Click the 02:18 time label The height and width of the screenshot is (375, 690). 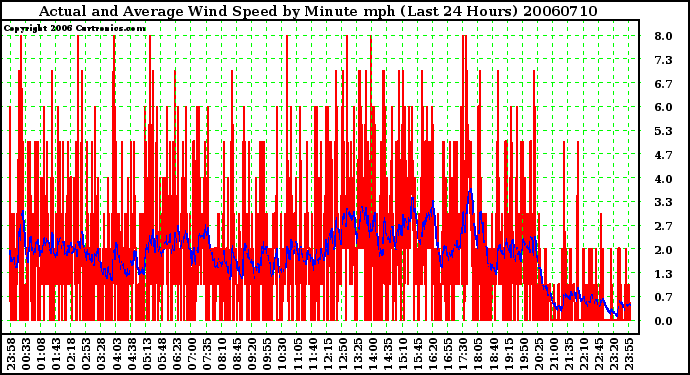pos(71,354)
